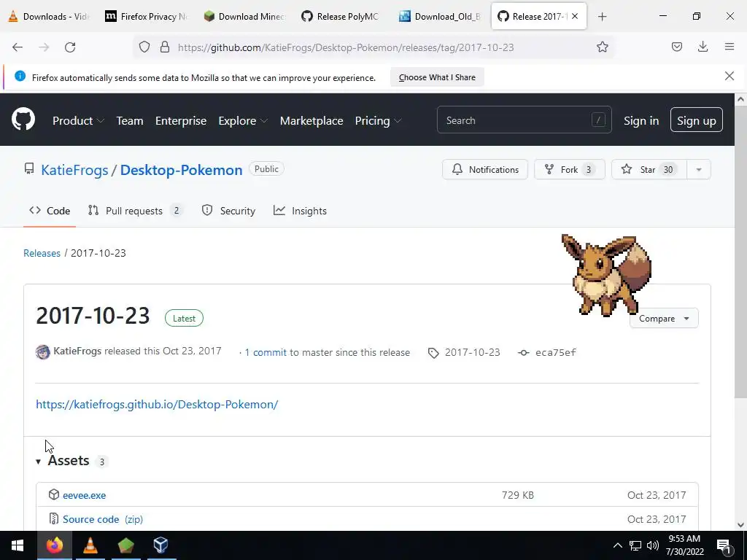
Task: Click the Sign up button
Action: coord(696,120)
